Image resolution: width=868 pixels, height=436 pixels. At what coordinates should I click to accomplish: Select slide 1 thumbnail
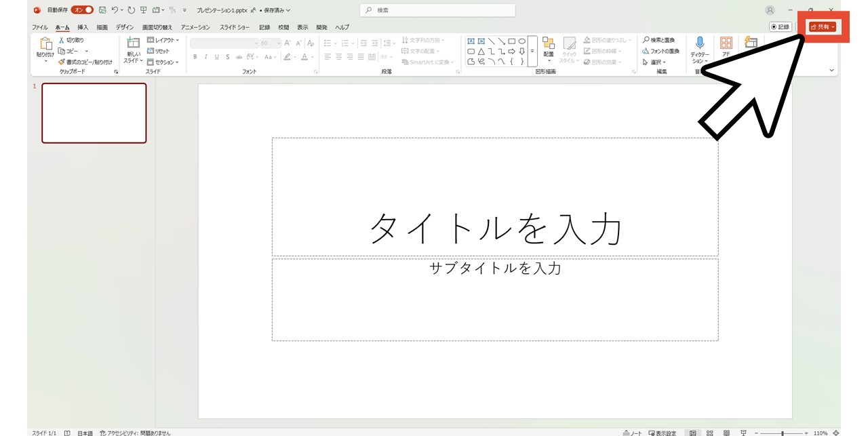tap(94, 113)
